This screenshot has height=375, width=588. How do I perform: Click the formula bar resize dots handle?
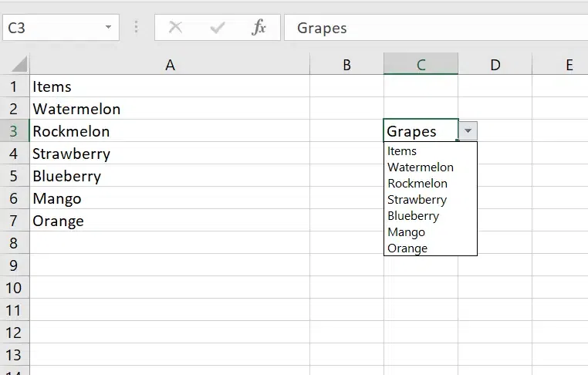(x=137, y=28)
